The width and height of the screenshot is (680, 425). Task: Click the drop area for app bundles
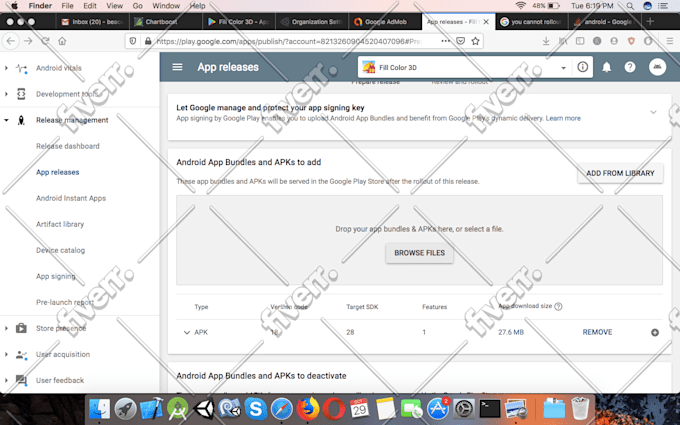pos(419,240)
